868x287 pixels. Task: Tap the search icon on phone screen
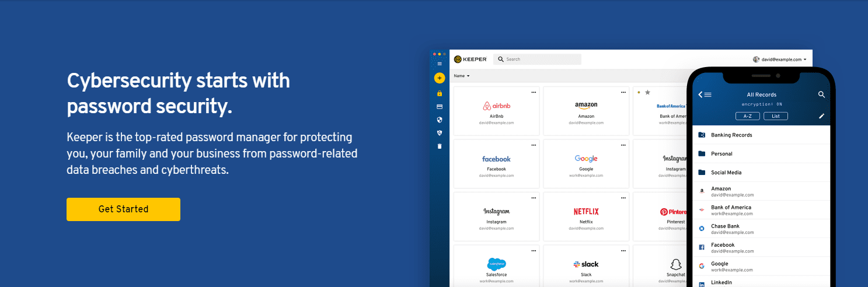click(821, 94)
